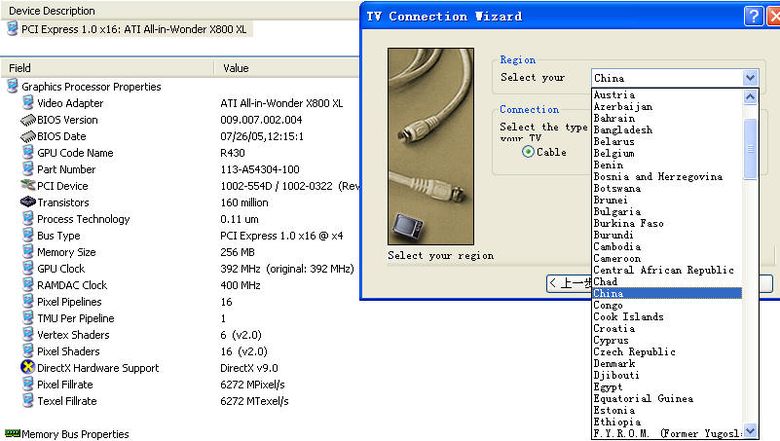Click the cable connection illustration image
The width and height of the screenshot is (780, 441).
(x=431, y=146)
